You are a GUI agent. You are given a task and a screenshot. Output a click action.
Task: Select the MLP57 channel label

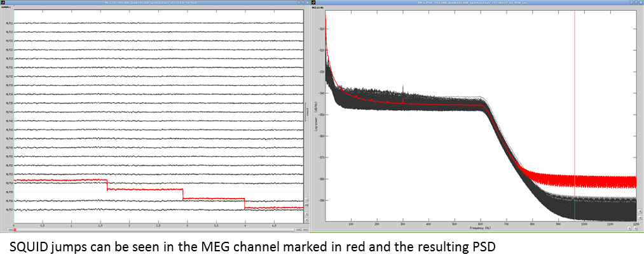9,209
